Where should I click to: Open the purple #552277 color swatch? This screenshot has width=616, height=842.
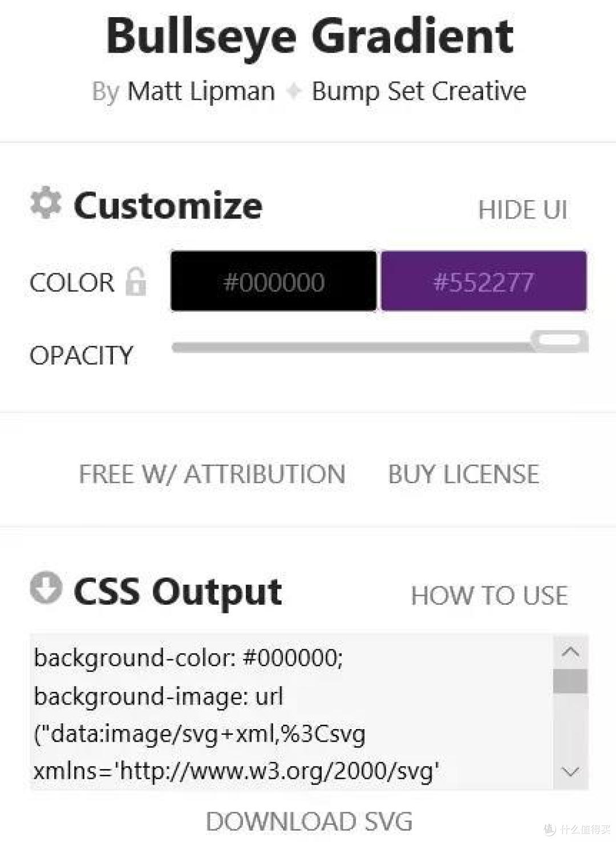[x=484, y=281]
